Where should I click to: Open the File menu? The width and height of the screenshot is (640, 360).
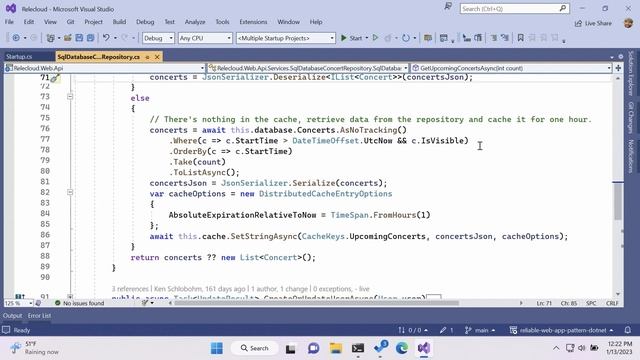pos(9,22)
